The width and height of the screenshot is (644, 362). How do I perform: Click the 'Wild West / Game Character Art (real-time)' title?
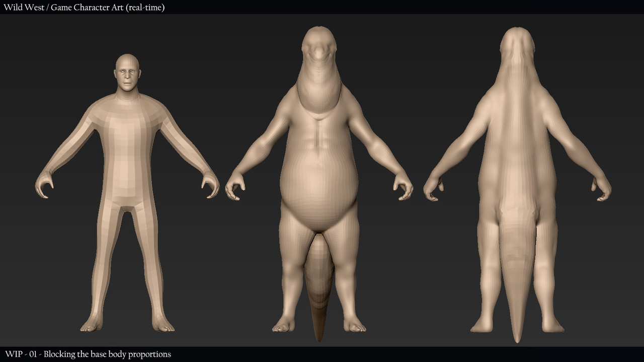tap(85, 7)
